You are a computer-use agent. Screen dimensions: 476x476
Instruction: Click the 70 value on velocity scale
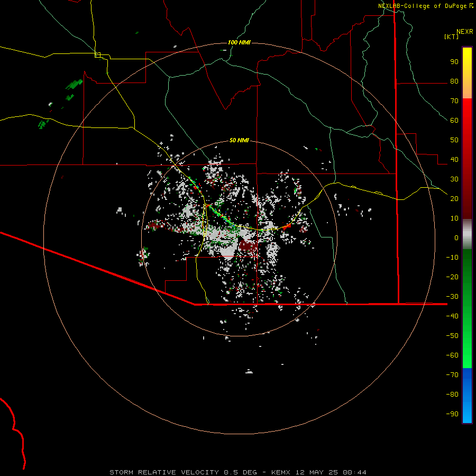(454, 101)
